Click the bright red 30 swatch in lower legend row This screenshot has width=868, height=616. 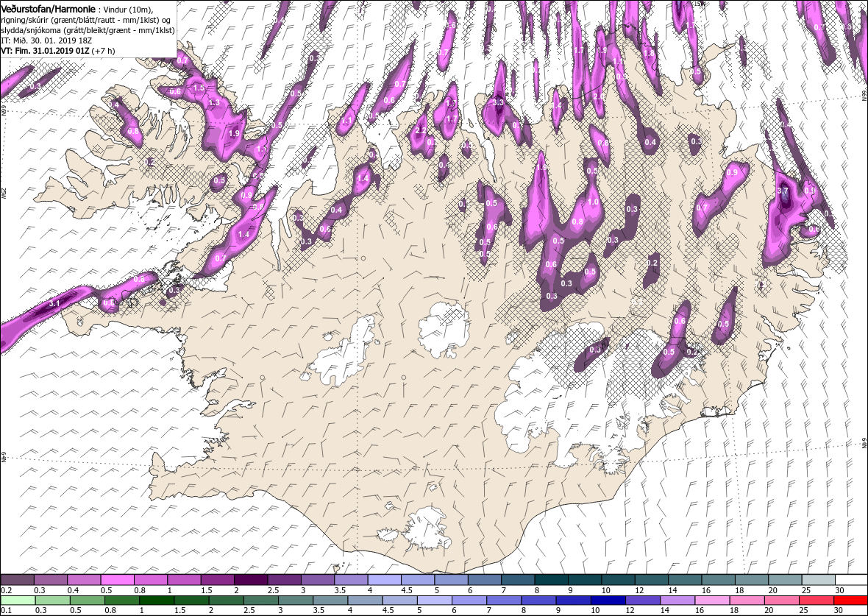click(850, 601)
